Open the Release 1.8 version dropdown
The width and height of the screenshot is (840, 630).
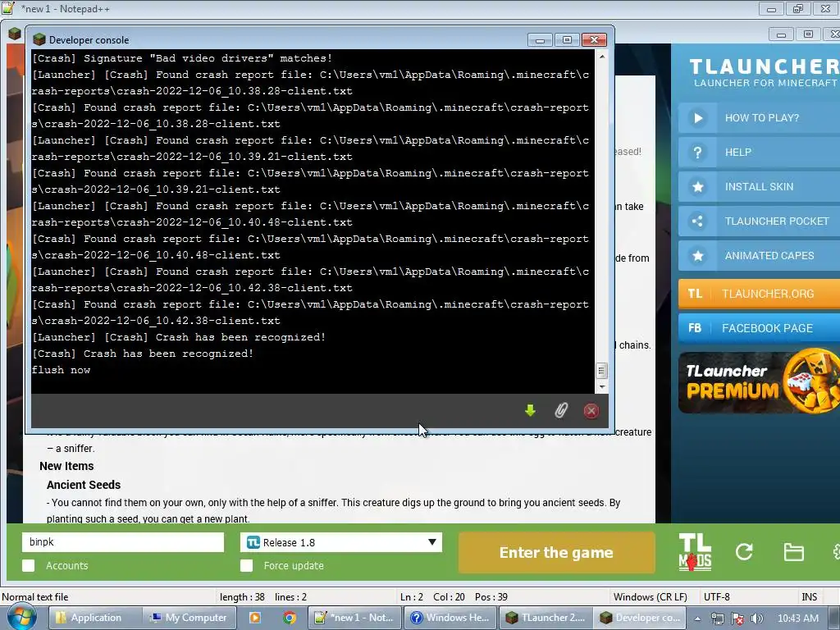point(341,542)
